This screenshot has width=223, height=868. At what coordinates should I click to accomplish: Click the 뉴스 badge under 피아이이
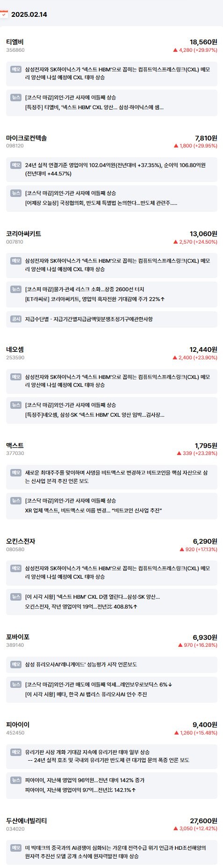pyautogui.click(x=16, y=780)
